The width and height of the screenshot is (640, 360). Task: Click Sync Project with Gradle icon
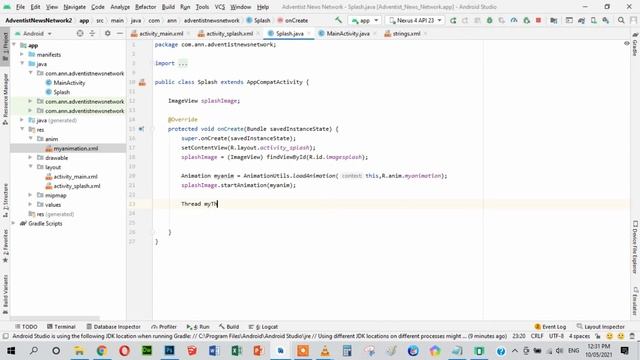581,20
